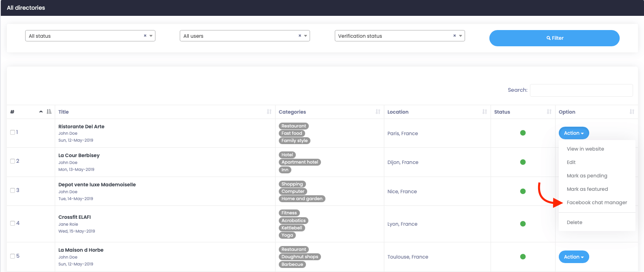
Task: Click the # column sort icon
Action: [49, 112]
